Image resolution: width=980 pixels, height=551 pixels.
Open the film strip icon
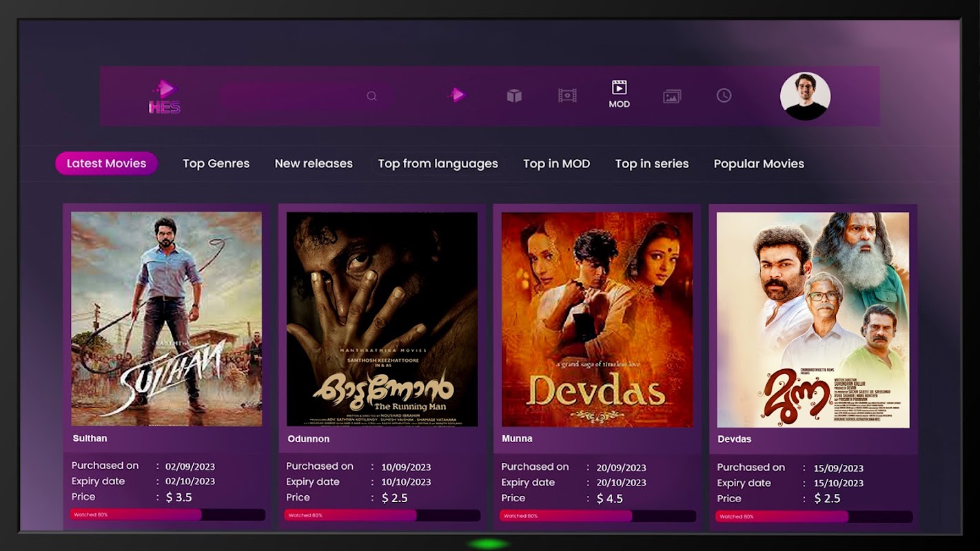click(567, 95)
